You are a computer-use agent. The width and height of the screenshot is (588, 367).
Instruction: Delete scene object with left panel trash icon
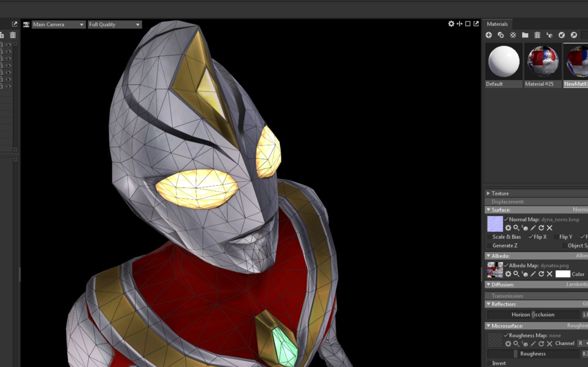(x=13, y=35)
